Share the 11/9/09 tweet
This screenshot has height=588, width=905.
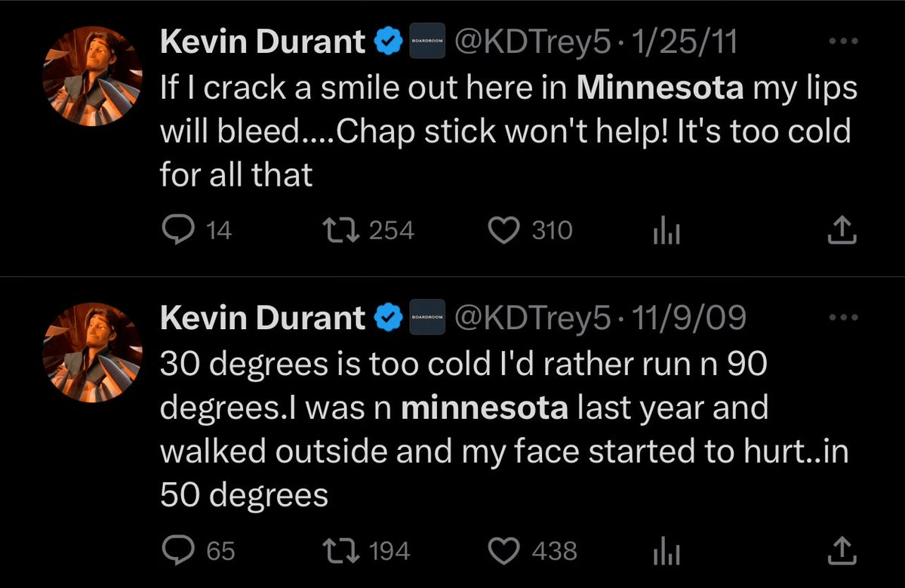click(x=842, y=550)
